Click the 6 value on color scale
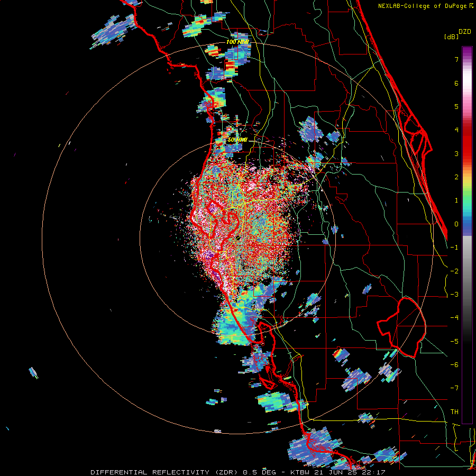Screen dimensions: 476x476 (456, 83)
